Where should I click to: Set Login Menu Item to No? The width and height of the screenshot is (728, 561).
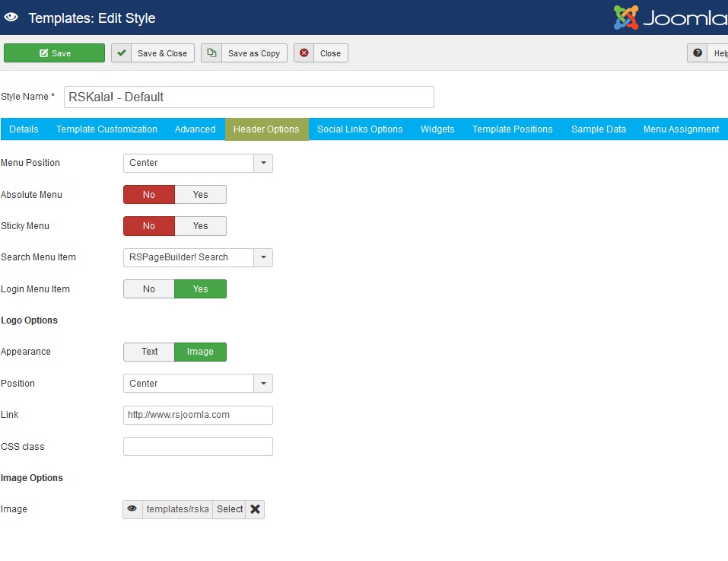(x=149, y=288)
